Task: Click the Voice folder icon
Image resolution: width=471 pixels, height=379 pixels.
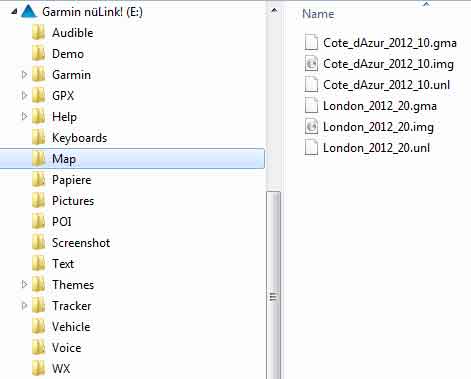Action: coord(38,348)
